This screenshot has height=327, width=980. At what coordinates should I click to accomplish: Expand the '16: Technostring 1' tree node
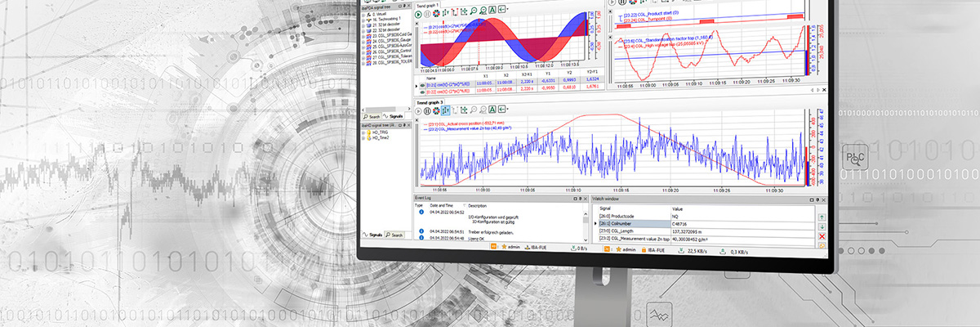pos(363,20)
